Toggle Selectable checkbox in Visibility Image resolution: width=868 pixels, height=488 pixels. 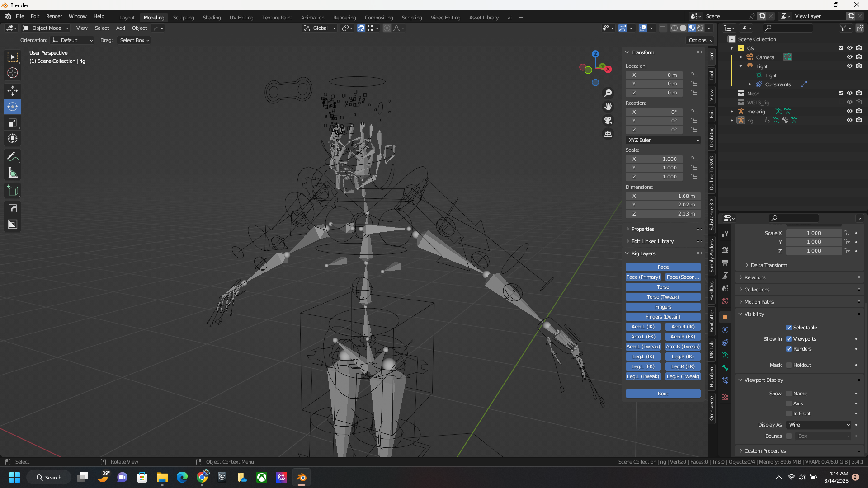pyautogui.click(x=789, y=328)
